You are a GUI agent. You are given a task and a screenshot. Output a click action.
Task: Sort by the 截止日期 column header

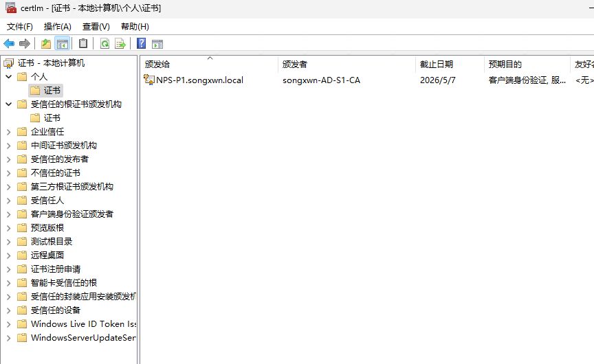tap(437, 64)
